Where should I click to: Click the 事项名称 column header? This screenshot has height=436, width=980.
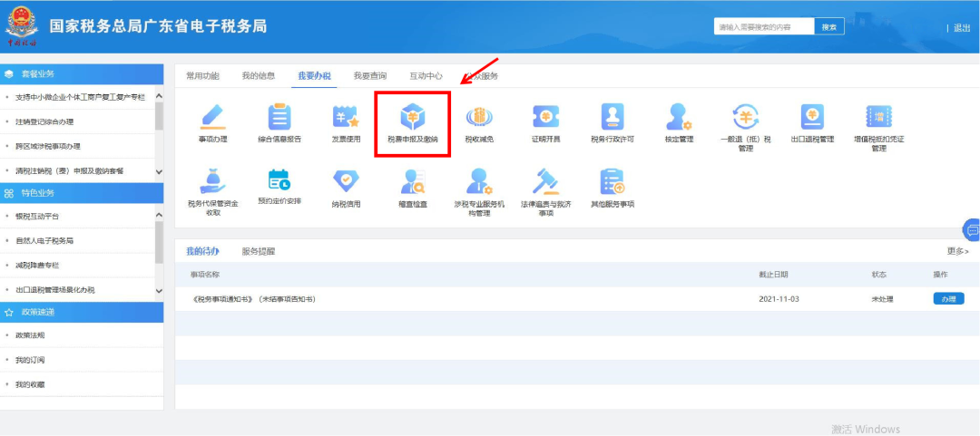[205, 275]
